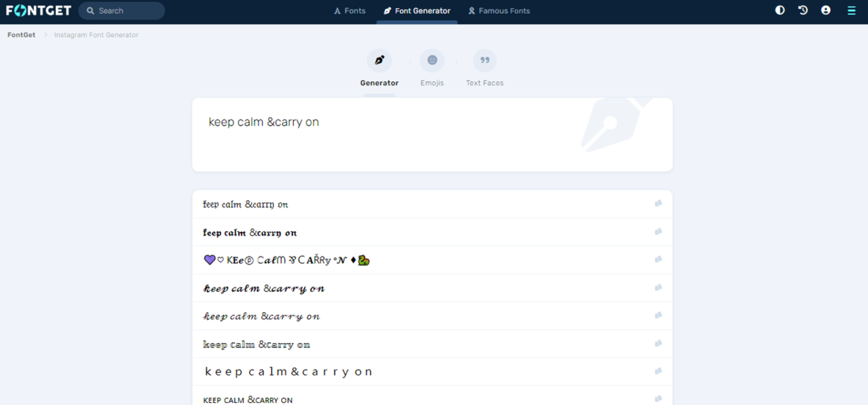Open the history clock icon
Screen dimensions: 868x405
coord(803,10)
